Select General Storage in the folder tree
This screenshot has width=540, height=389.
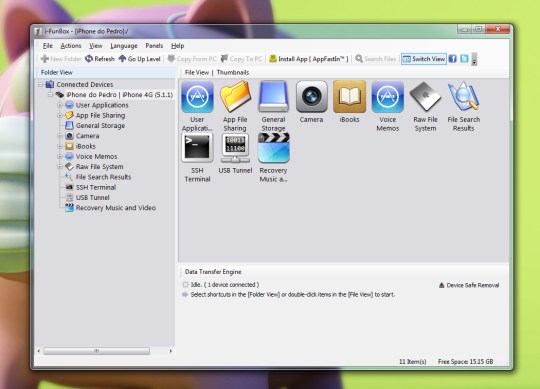coord(95,126)
